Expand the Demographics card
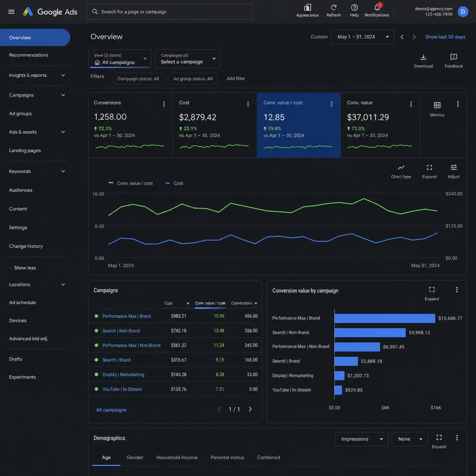The image size is (476, 476). [439, 441]
